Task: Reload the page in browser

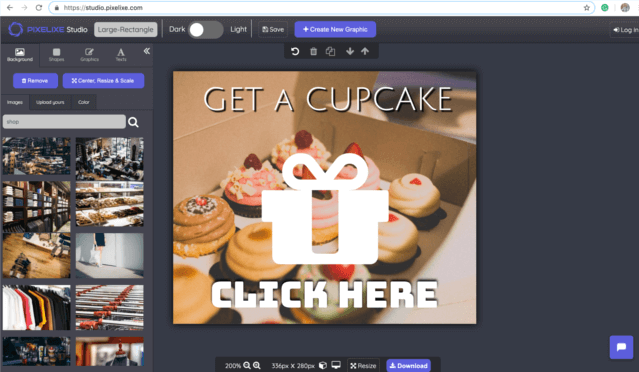Action: 39,7
